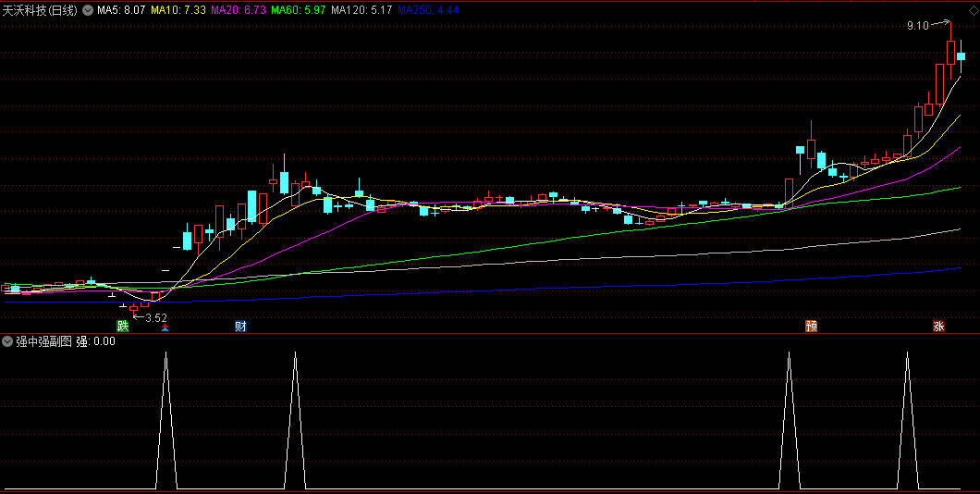This screenshot has width=980, height=494.
Task: Click the red-blue double arrow marker
Action: (165, 327)
